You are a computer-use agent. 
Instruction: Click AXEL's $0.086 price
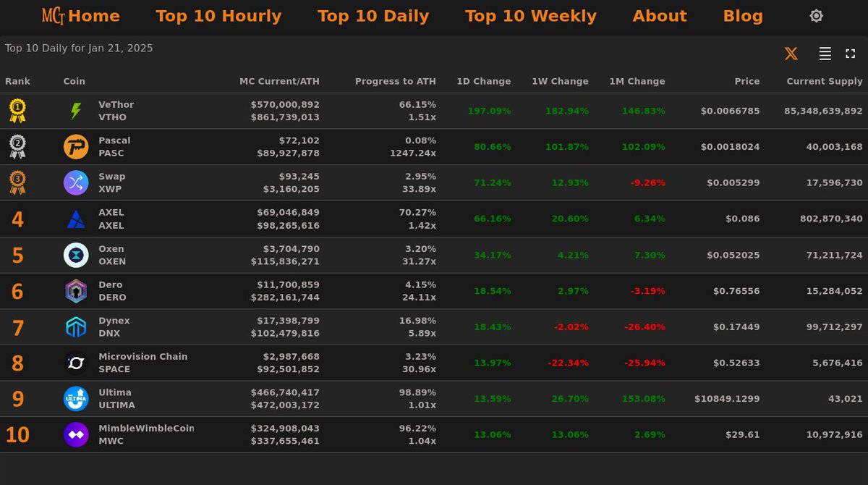tap(743, 219)
